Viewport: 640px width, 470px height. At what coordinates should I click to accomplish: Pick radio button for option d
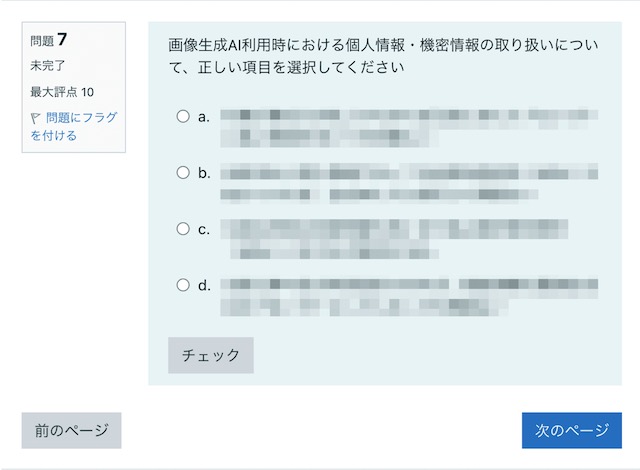click(183, 285)
